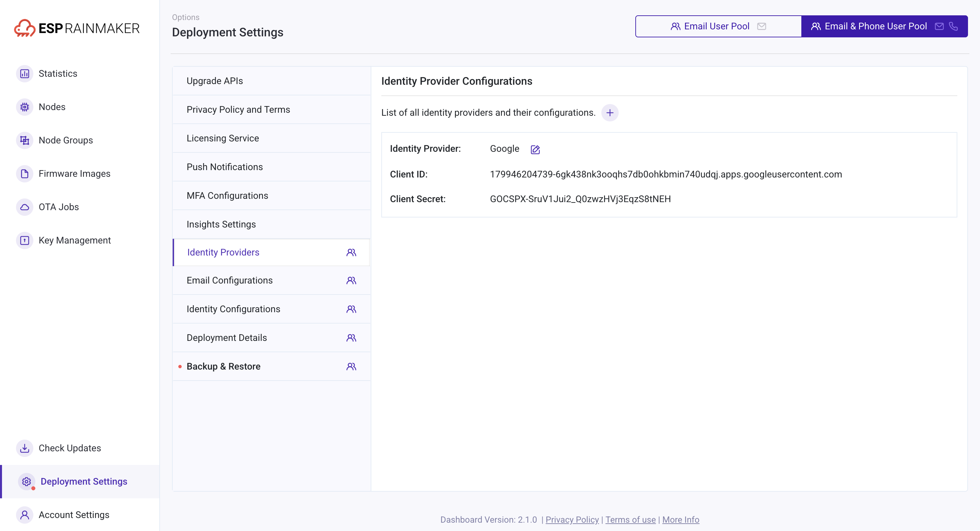Screen dimensions: 980x531
Task: Click the ESP RainMaker logo
Action: [x=77, y=28]
